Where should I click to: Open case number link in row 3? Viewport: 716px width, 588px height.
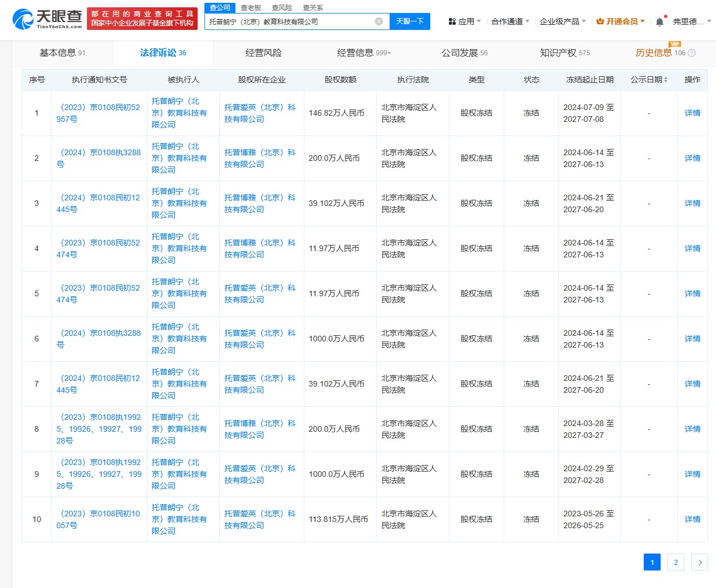(99, 203)
